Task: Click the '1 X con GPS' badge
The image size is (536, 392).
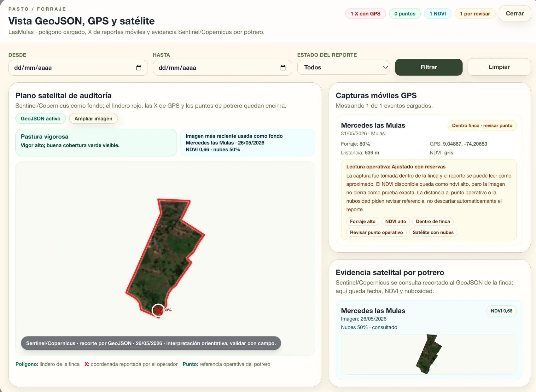Action: pyautogui.click(x=365, y=14)
